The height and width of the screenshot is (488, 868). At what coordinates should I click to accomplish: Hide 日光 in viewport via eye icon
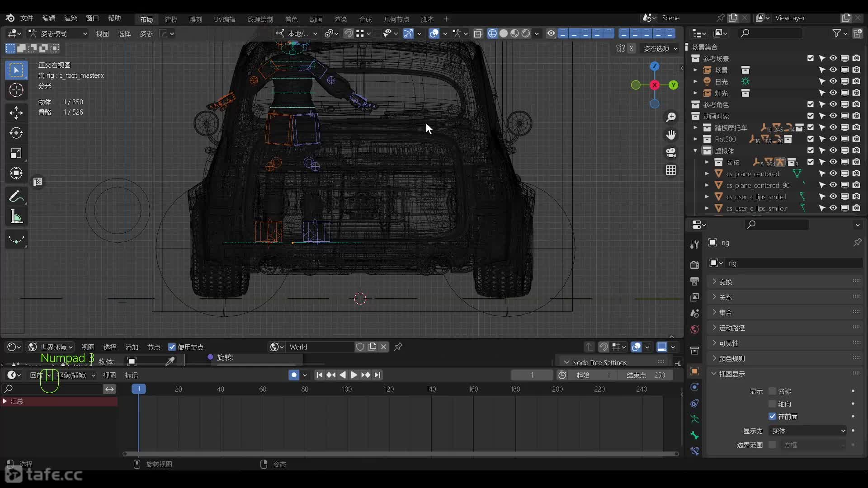point(833,81)
